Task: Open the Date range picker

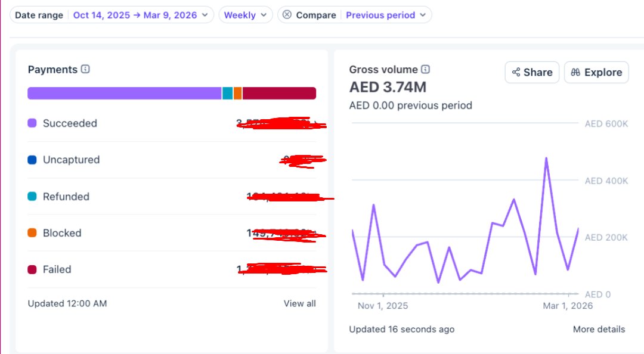Action: tap(112, 15)
